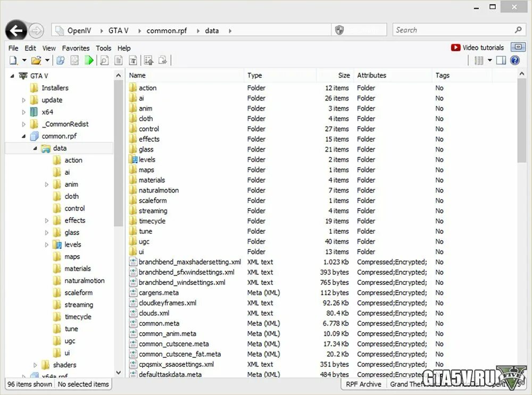Expand the anim folder in tree
Image resolution: width=532 pixels, height=395 pixels.
pos(47,184)
